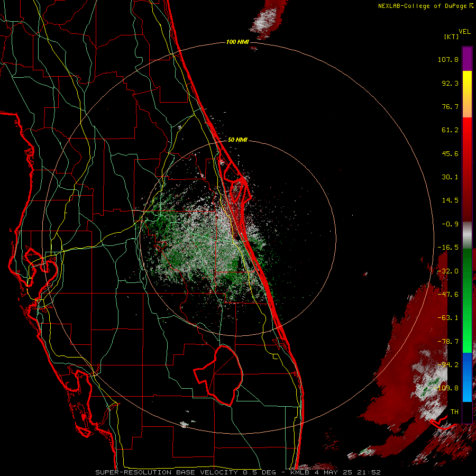The image size is (476, 476).
Task: Select the -109.8 scale value
Action: point(446,388)
